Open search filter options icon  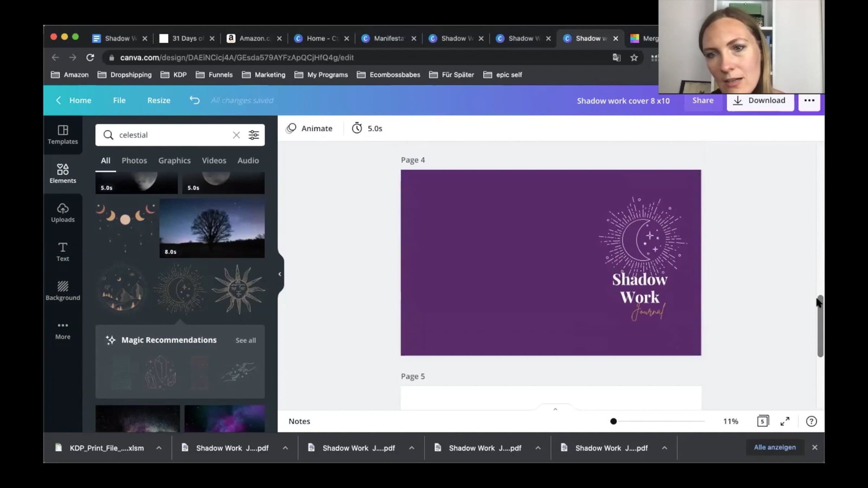pyautogui.click(x=254, y=135)
